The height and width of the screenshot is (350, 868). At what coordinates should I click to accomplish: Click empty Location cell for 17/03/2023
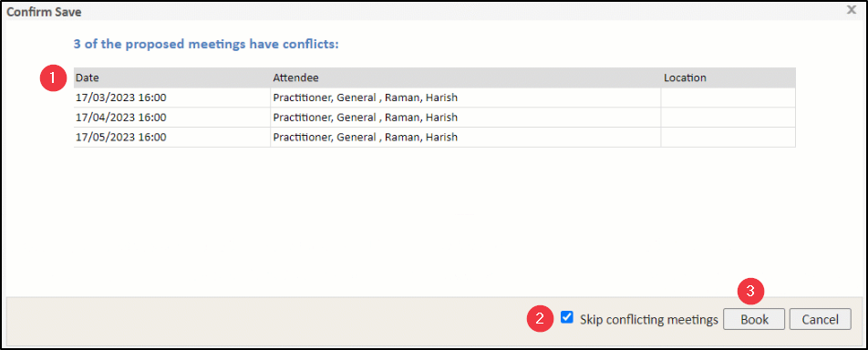point(728,98)
